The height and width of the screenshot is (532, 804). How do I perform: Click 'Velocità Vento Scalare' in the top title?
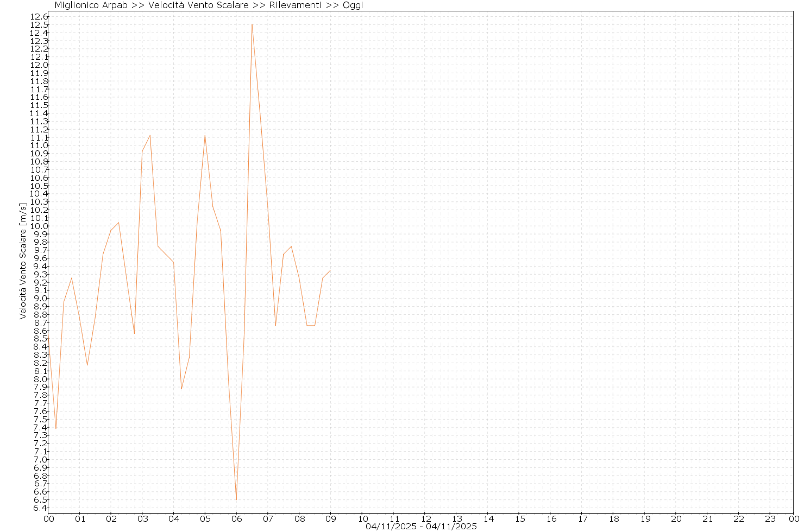tap(198, 5)
